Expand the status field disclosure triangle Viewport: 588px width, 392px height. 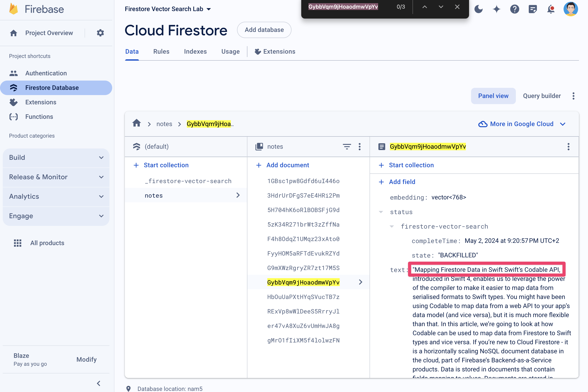pyautogui.click(x=380, y=212)
